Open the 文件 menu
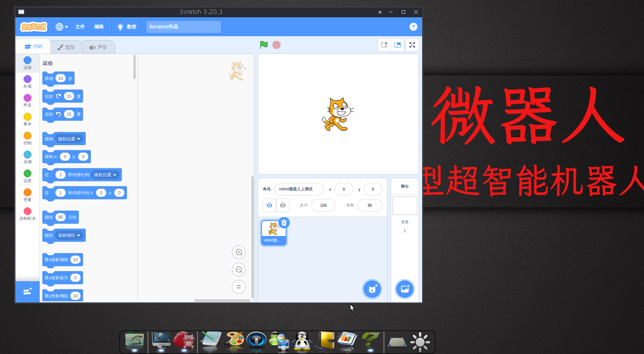644x354 pixels. [x=80, y=27]
